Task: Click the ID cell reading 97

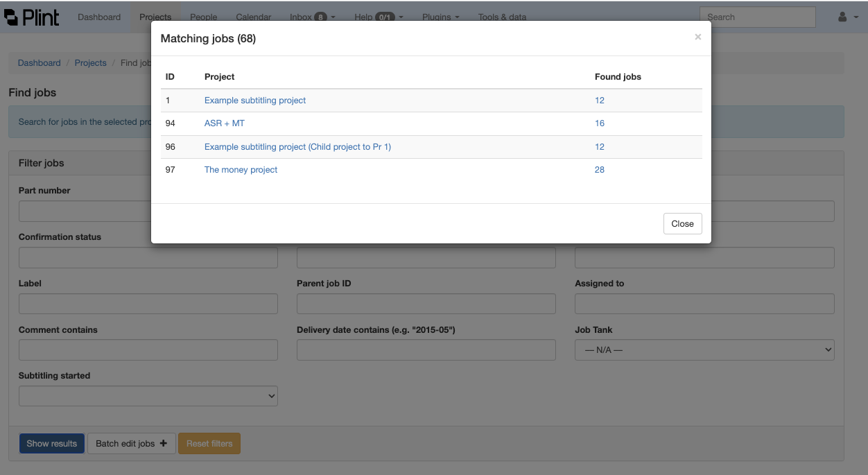Action: [171, 170]
